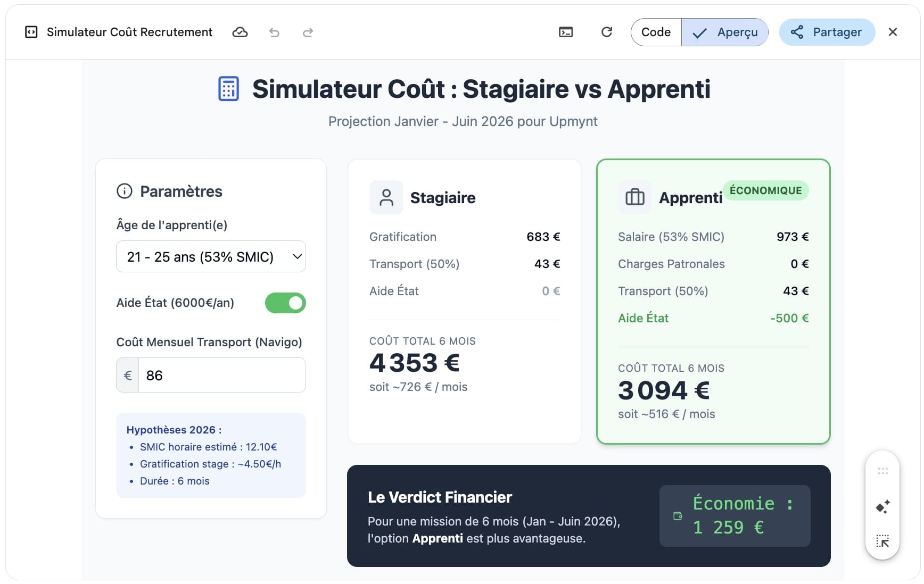Close the simulator panel
Viewport: 924px width, 584px height.
893,32
